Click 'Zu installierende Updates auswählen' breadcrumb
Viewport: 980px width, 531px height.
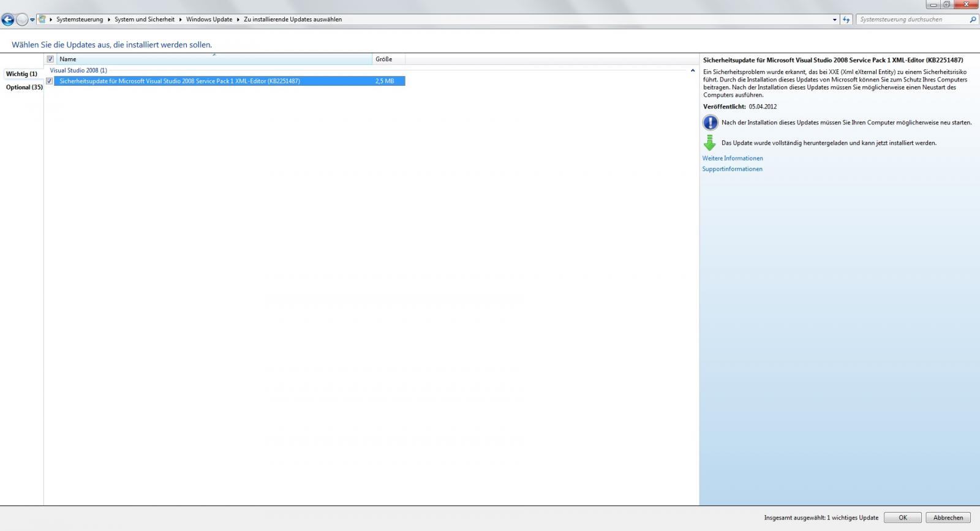293,20
